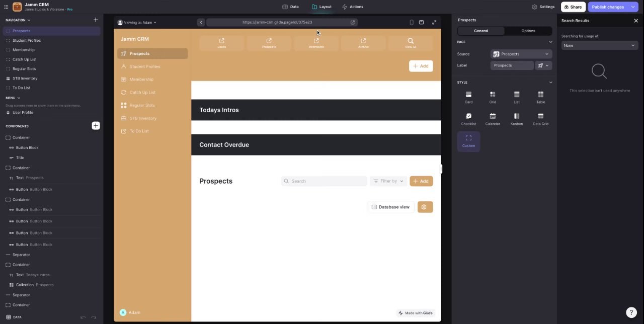Open the Layout tab
The image size is (644, 324).
tap(321, 7)
